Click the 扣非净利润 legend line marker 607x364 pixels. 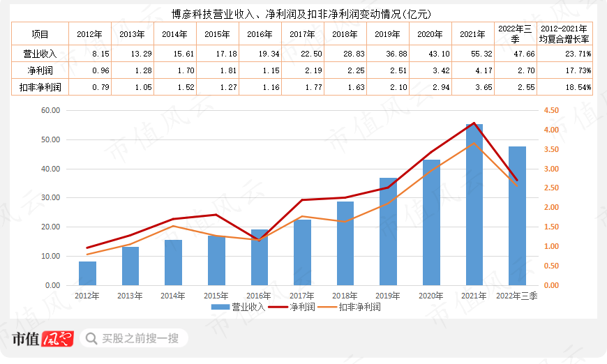(327, 307)
